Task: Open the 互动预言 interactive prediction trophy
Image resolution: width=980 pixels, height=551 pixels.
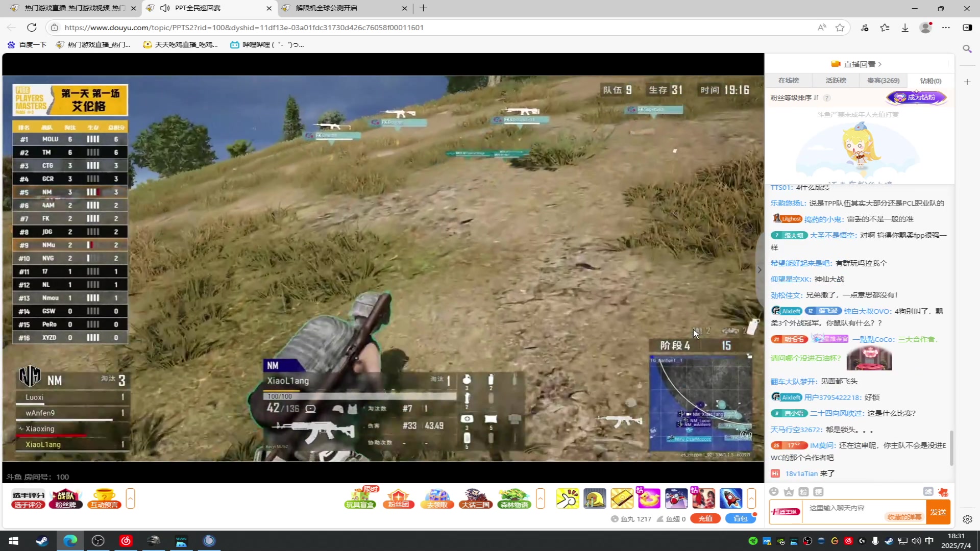Action: click(x=104, y=499)
